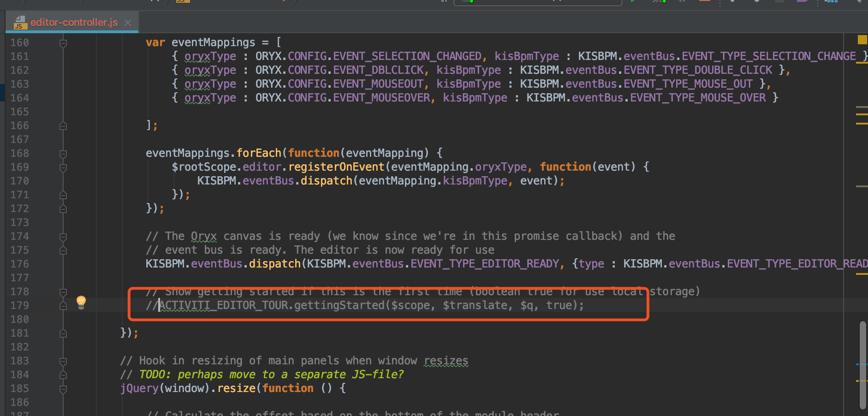This screenshot has height=416, width=868.
Task: Place the cursor on 'eventMappings' in the var declaration
Action: coord(213,42)
